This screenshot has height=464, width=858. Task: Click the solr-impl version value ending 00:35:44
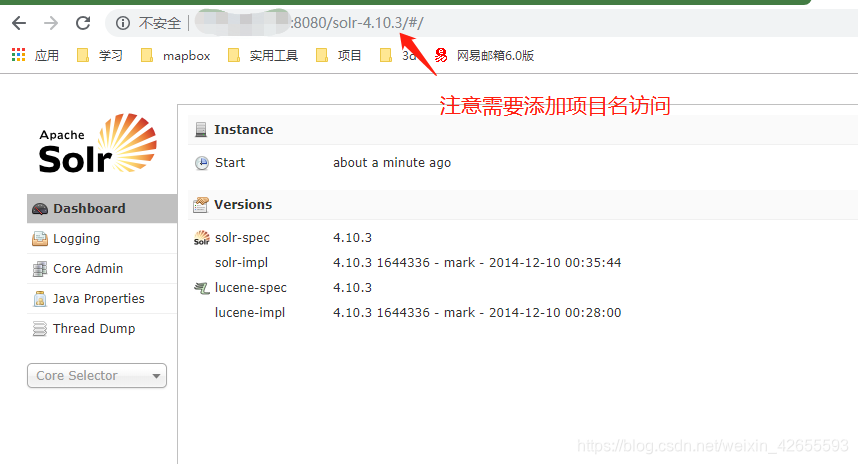477,263
